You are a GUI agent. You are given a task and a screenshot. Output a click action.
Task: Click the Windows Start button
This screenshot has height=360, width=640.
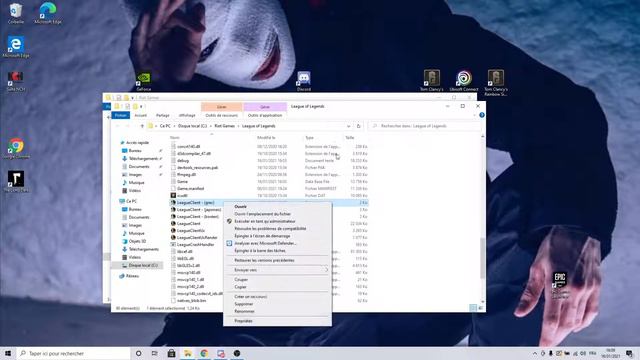pos(8,353)
